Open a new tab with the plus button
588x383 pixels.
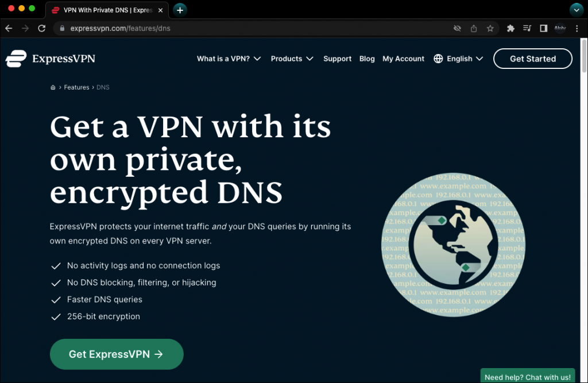coord(180,10)
